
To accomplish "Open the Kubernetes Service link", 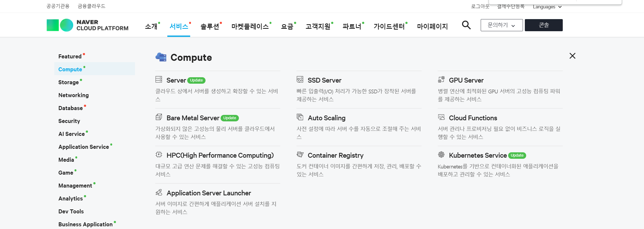I will [478, 155].
